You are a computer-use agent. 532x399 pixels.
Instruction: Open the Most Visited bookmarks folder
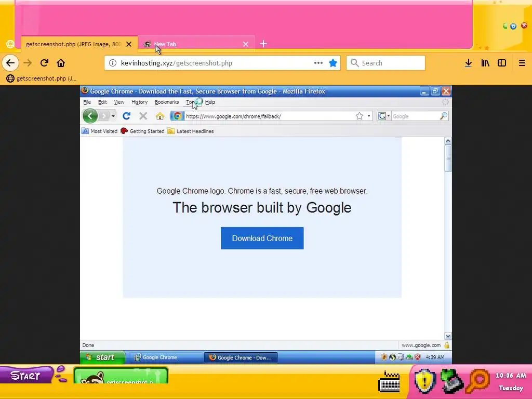[x=99, y=131]
